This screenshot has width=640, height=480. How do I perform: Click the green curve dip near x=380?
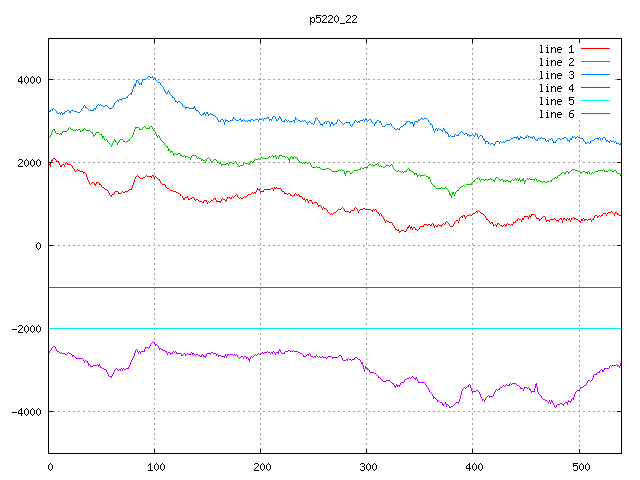[451, 196]
